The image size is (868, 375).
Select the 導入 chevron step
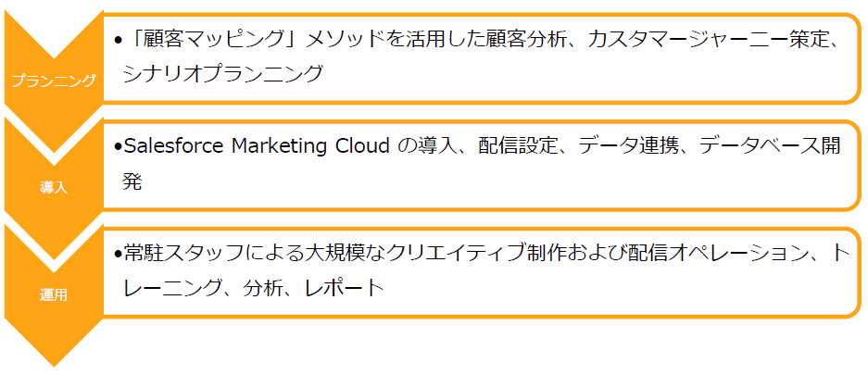coord(54,187)
